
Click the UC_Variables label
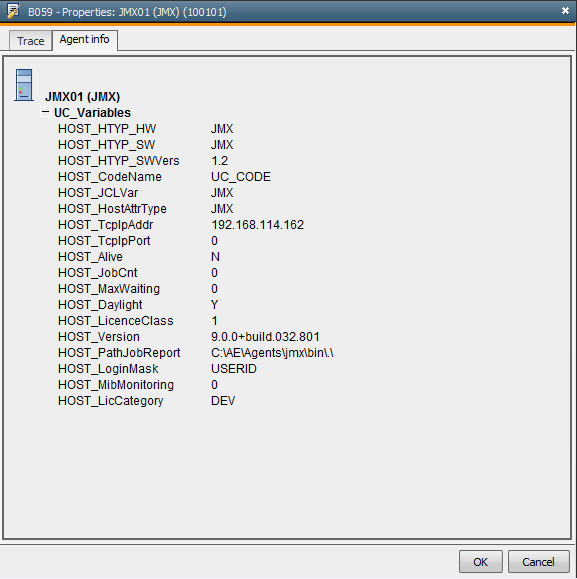[x=92, y=113]
